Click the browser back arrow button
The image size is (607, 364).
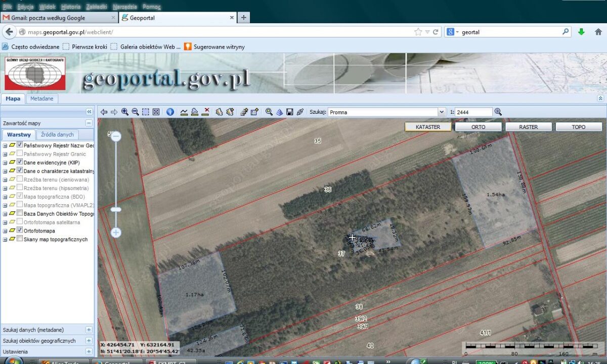pyautogui.click(x=9, y=32)
